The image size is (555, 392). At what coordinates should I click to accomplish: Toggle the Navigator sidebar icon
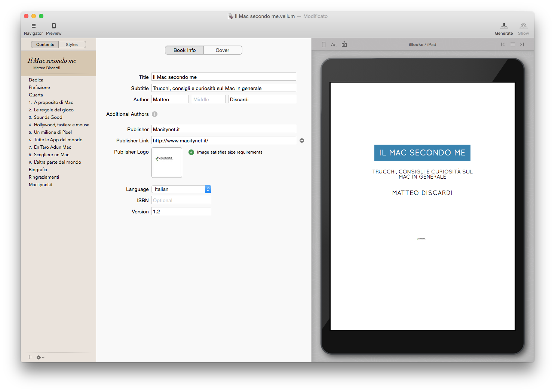(33, 26)
